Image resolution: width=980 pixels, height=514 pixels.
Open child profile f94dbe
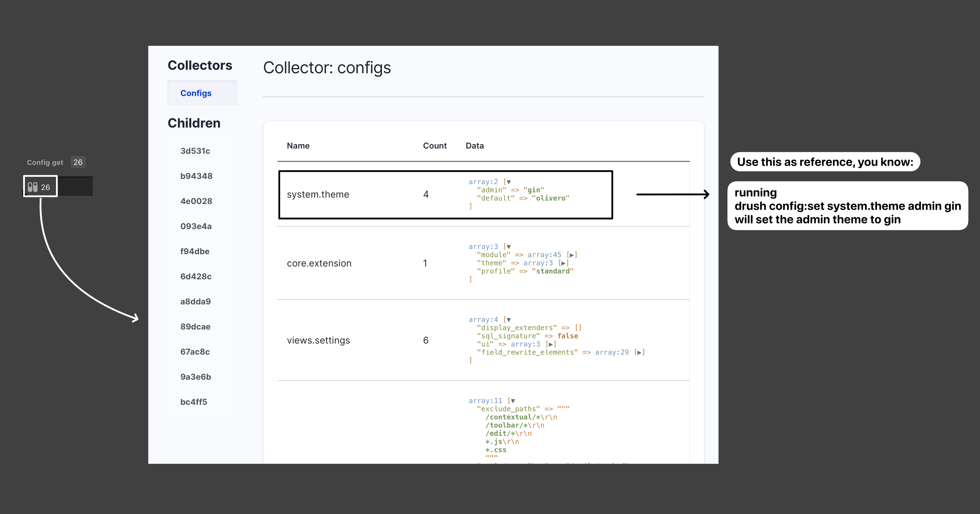[x=195, y=252]
